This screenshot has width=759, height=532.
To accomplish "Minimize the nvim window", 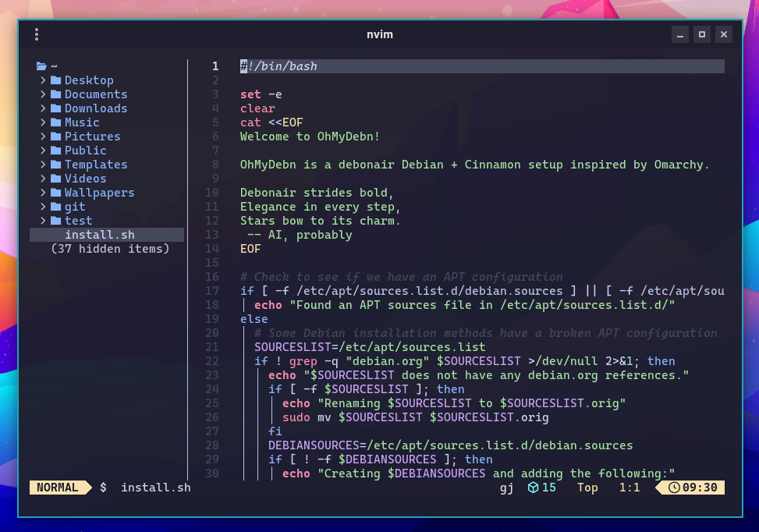I will 680,34.
